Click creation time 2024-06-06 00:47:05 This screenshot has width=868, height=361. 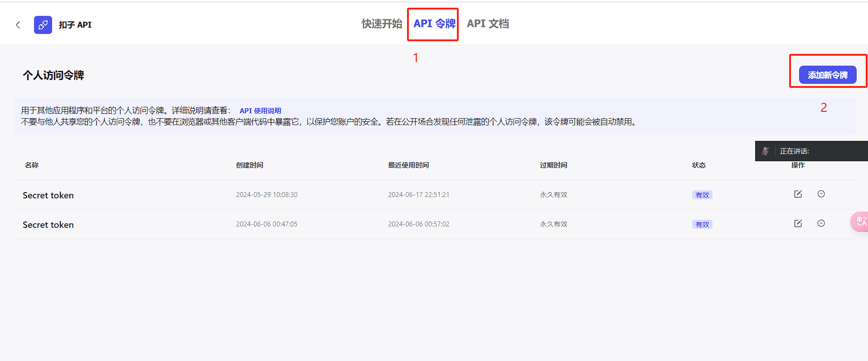click(x=267, y=224)
